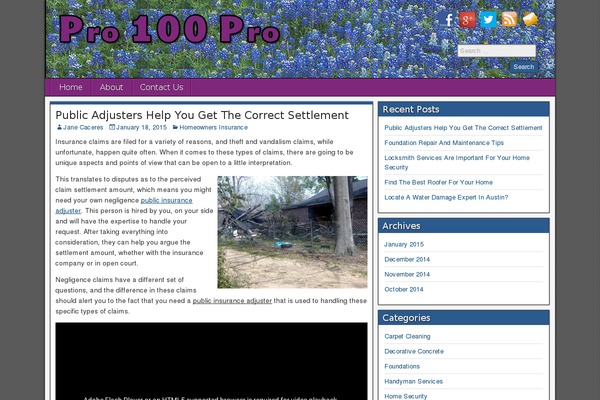Screen dimensions: 600x400
Task: Click the January 18, 2015 date link
Action: (141, 127)
